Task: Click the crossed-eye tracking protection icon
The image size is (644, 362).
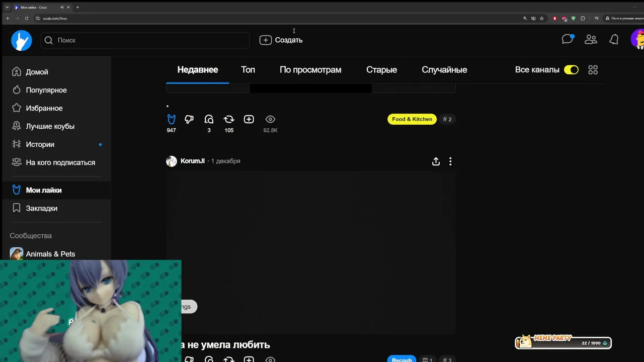Action: click(x=533, y=18)
